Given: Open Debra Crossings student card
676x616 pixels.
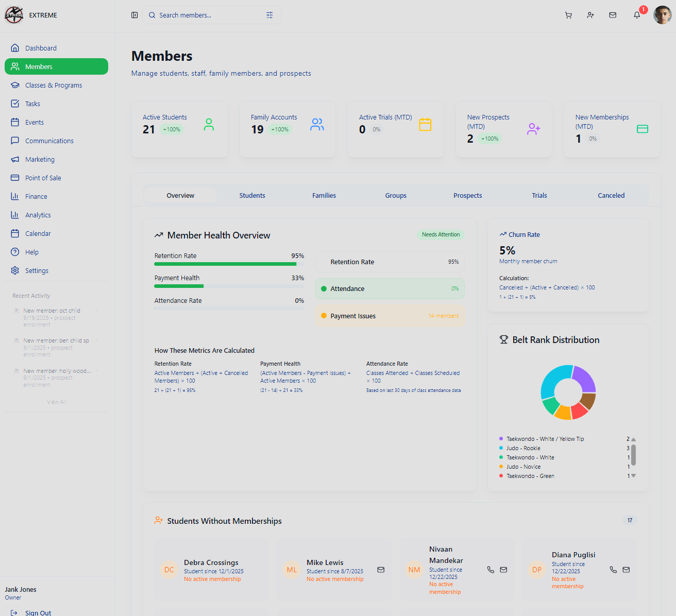Looking at the screenshot, I should [212, 570].
